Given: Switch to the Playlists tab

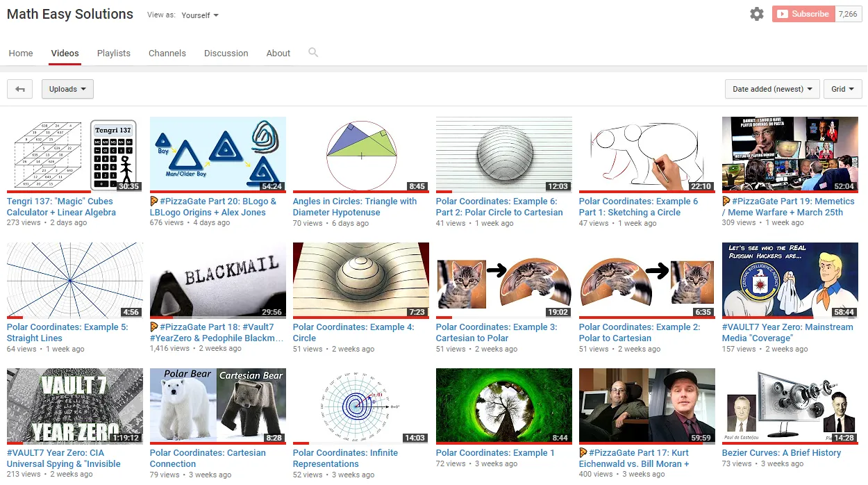Looking at the screenshot, I should (x=114, y=53).
